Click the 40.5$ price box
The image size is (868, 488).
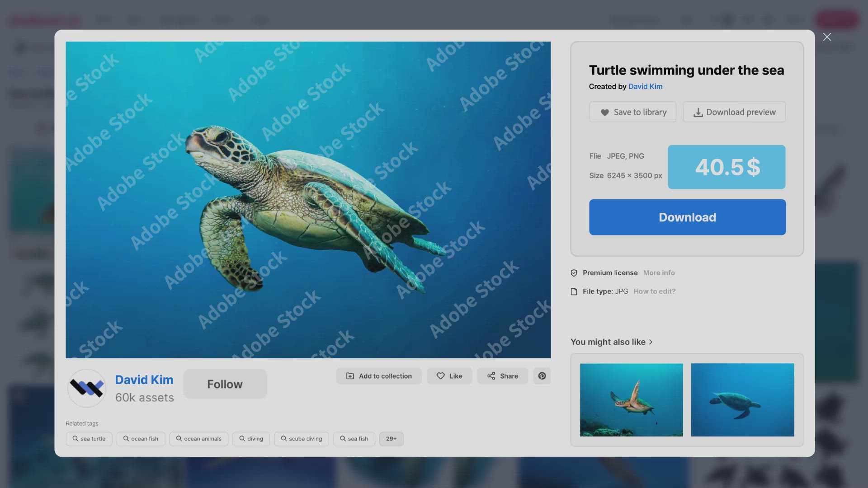[726, 167]
